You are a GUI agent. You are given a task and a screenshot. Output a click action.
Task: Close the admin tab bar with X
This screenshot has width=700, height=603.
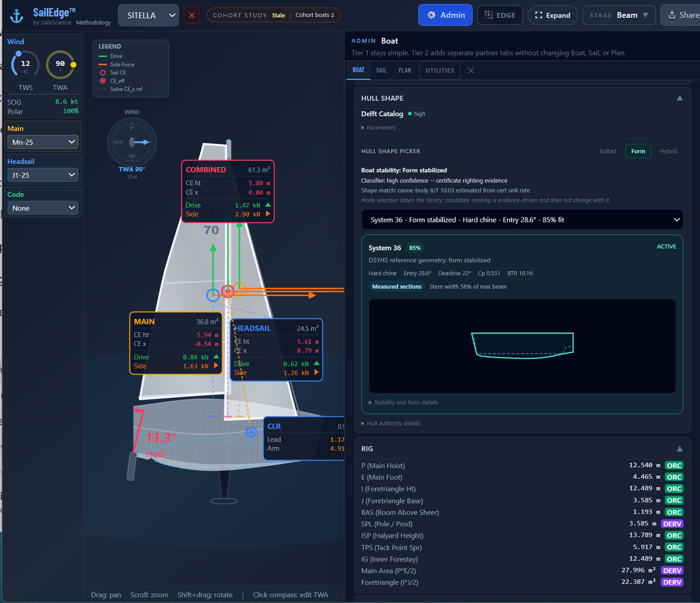(471, 70)
